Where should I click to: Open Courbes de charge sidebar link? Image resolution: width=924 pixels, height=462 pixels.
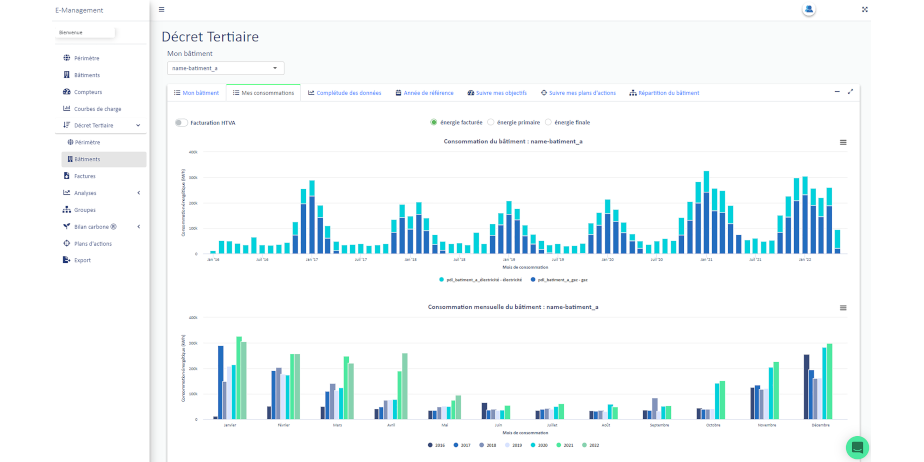(x=97, y=109)
